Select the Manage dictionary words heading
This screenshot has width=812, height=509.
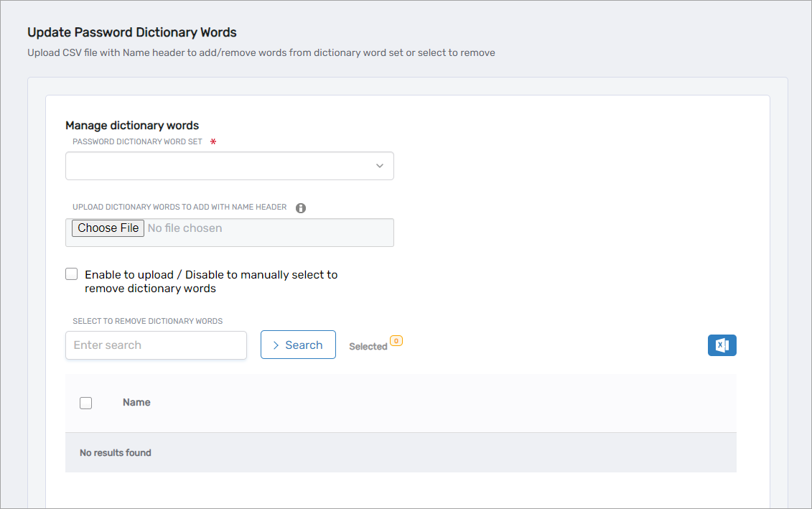pos(132,125)
